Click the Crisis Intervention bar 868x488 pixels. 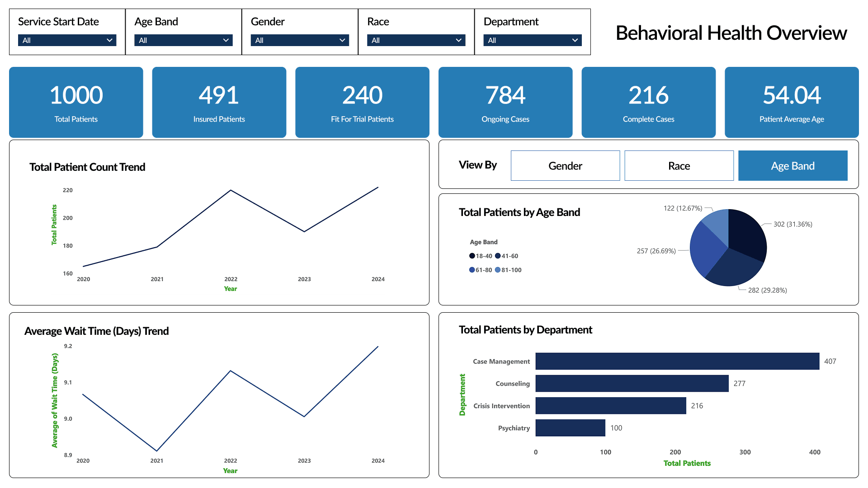610,406
